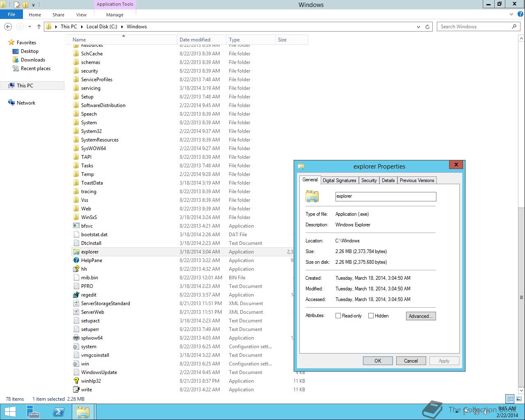Click OK in explorer Properties
Viewport: 525px width, 420px height.
378,361
